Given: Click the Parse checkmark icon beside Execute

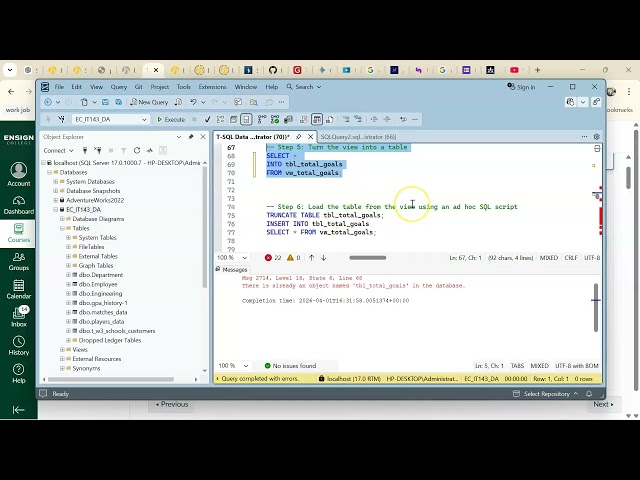Looking at the screenshot, I should pos(207,119).
